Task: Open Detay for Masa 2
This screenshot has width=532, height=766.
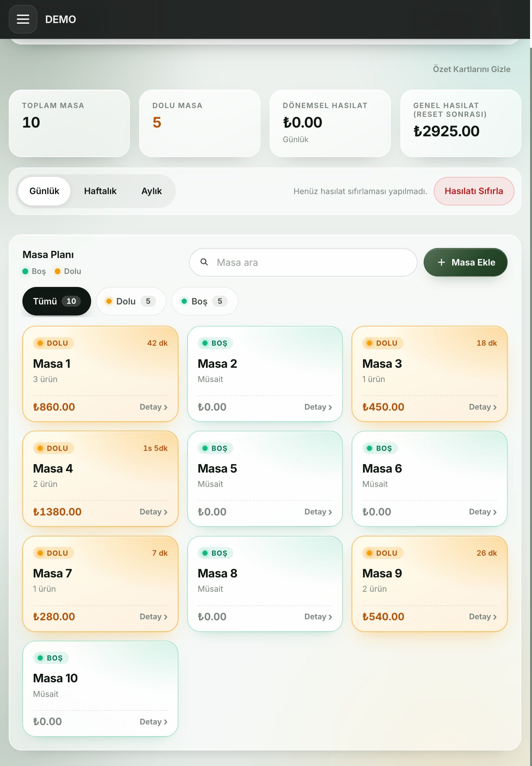Action: click(318, 407)
